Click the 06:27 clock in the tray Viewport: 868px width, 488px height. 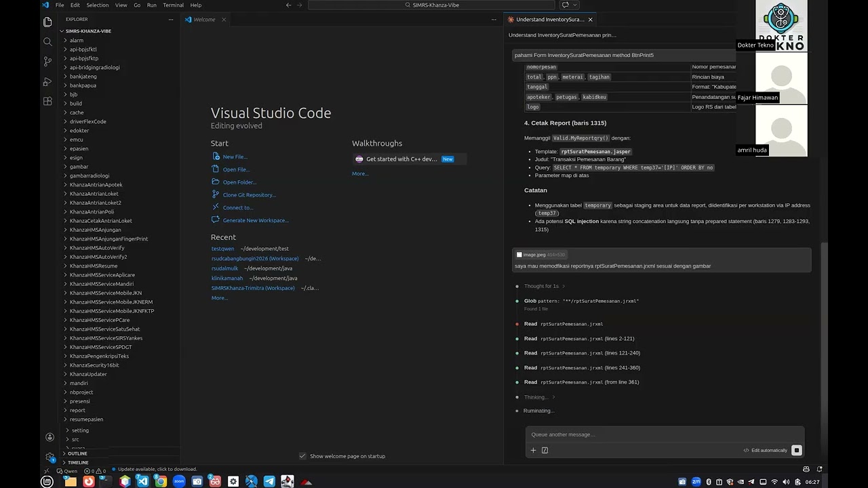812,482
